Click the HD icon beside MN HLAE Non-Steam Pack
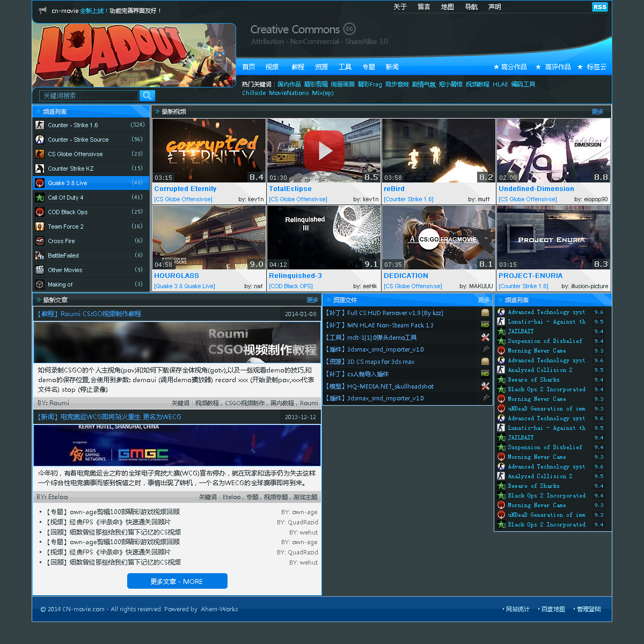 pos(485,325)
